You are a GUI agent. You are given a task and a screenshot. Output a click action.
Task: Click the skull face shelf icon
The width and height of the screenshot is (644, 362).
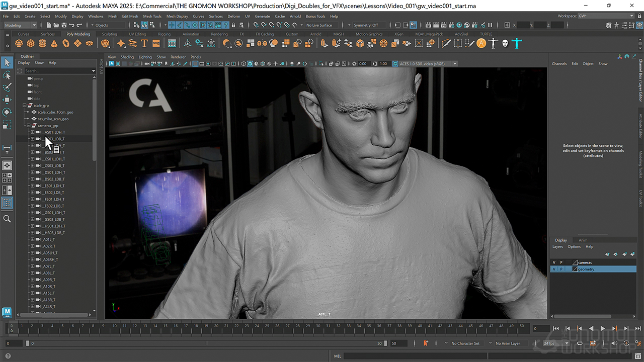[505, 44]
